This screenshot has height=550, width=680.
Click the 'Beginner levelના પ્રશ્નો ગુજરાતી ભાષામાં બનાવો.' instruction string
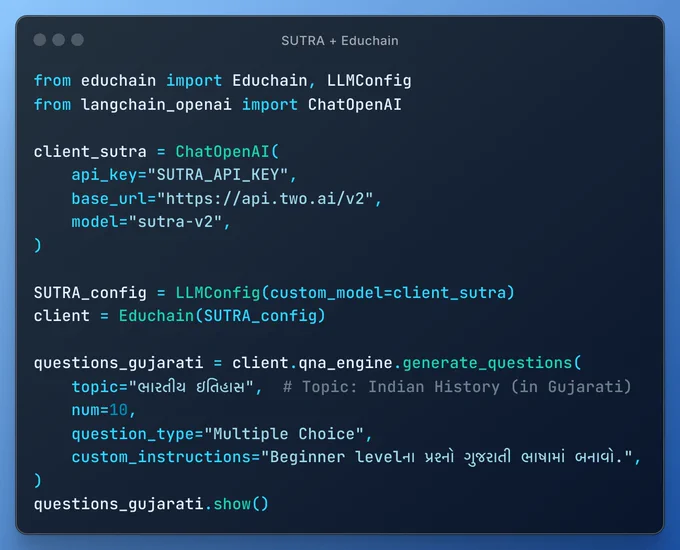pos(447,457)
